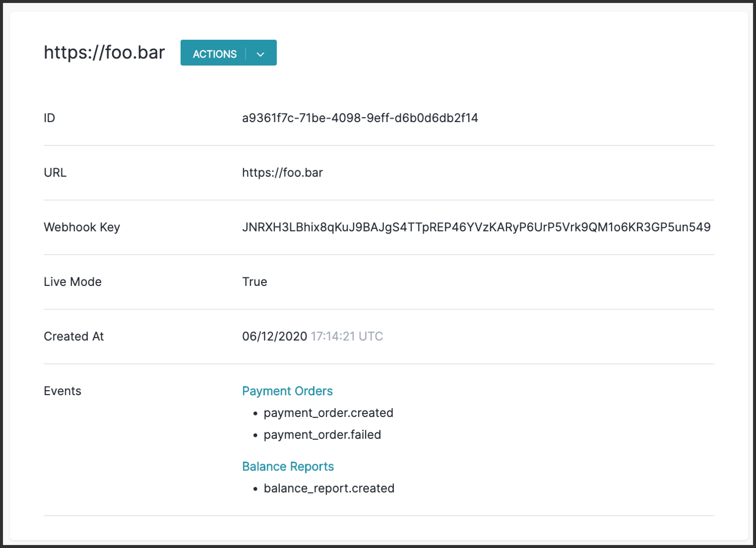Click the Webhook Key value
Image resolution: width=756 pixels, height=548 pixels.
tap(476, 227)
